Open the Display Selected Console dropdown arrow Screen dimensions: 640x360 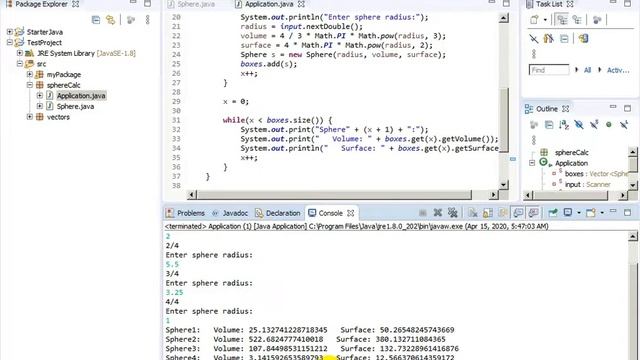tap(578, 213)
